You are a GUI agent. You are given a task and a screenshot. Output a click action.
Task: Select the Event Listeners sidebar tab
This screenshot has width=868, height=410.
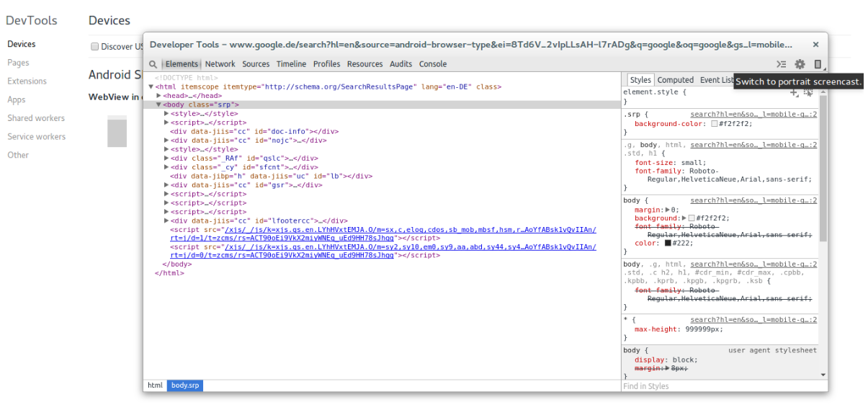717,80
